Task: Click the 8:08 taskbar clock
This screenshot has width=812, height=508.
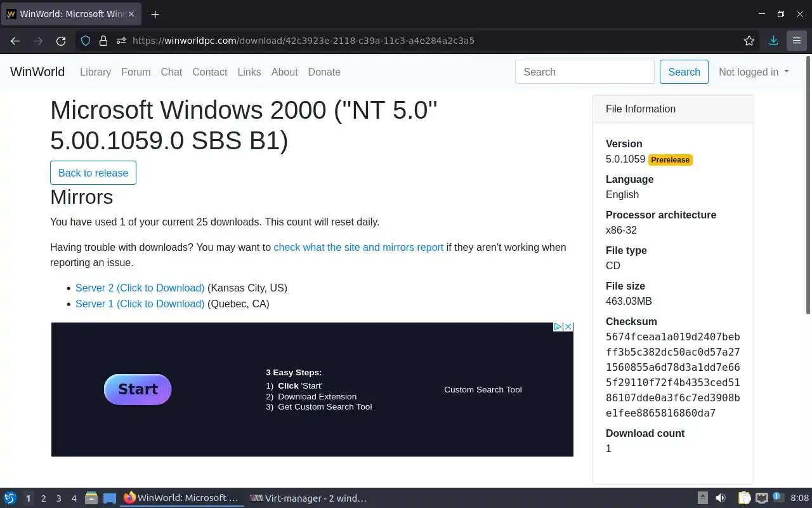Action: coord(799,498)
